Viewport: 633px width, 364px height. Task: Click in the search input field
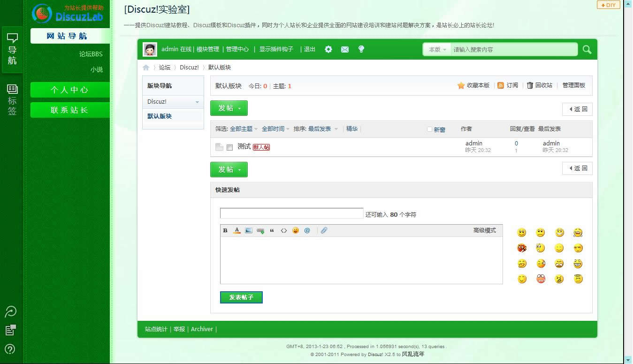(514, 49)
